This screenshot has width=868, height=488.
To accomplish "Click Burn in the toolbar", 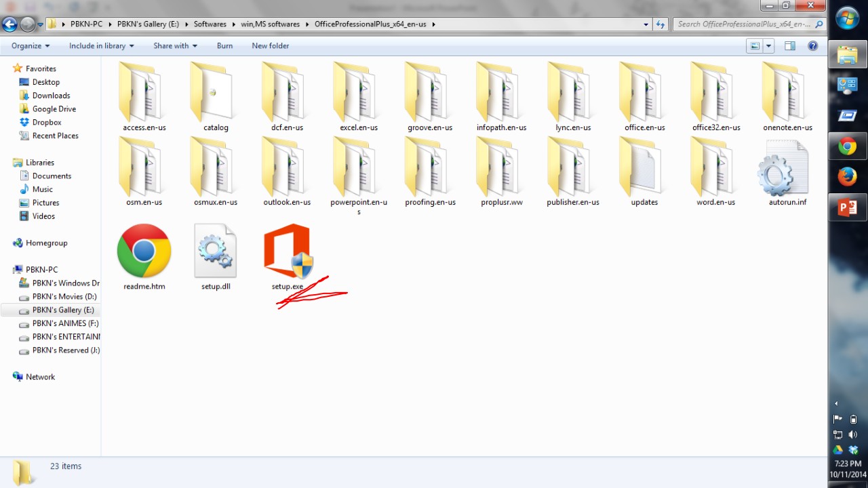I will coord(224,46).
